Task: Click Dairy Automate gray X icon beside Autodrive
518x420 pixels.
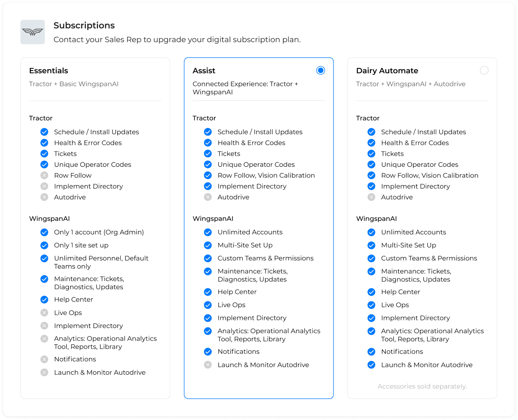Action: click(371, 197)
